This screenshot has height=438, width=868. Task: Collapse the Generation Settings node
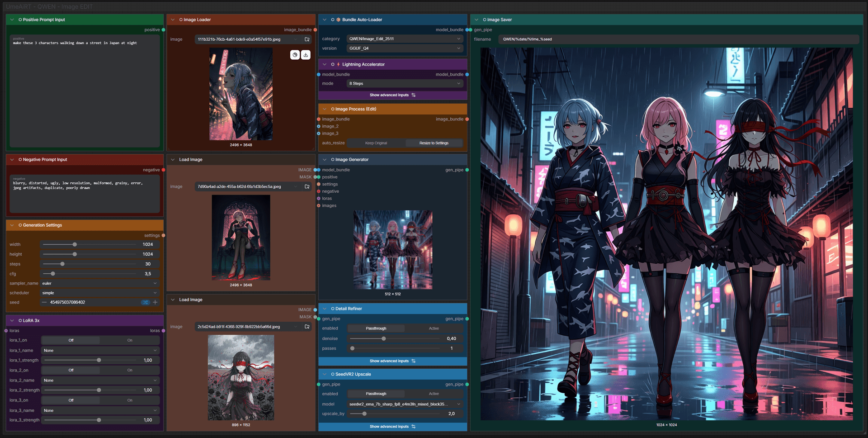point(12,225)
